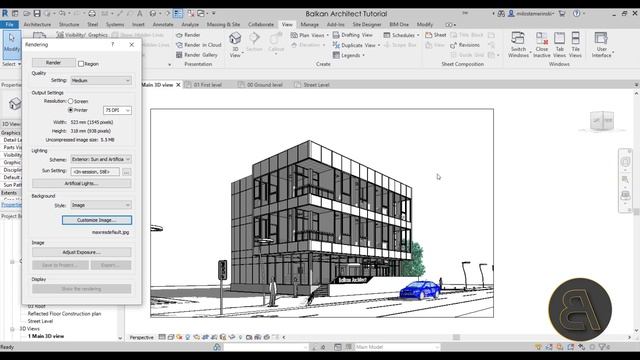The width and height of the screenshot is (640, 360).
Task: Close the Main 3D view tab
Action: (x=178, y=85)
